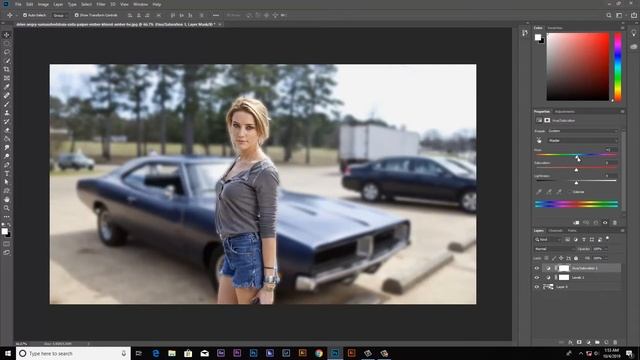Toggle the Show Transform Controls checkbox
The width and height of the screenshot is (640, 360).
pos(76,15)
